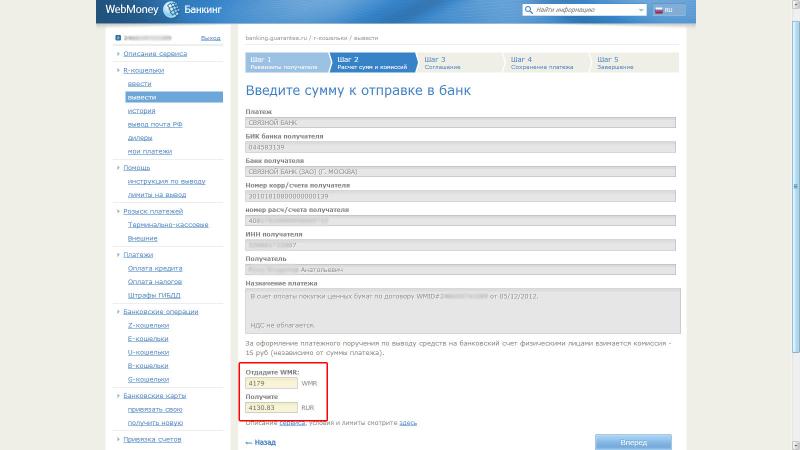800x450 pixels.
Task: Open Оплата налогов link
Action: (x=155, y=282)
